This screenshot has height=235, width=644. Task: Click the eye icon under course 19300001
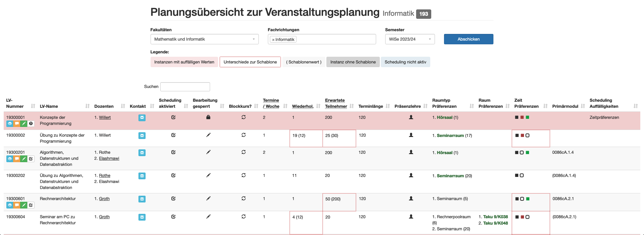click(x=10, y=124)
